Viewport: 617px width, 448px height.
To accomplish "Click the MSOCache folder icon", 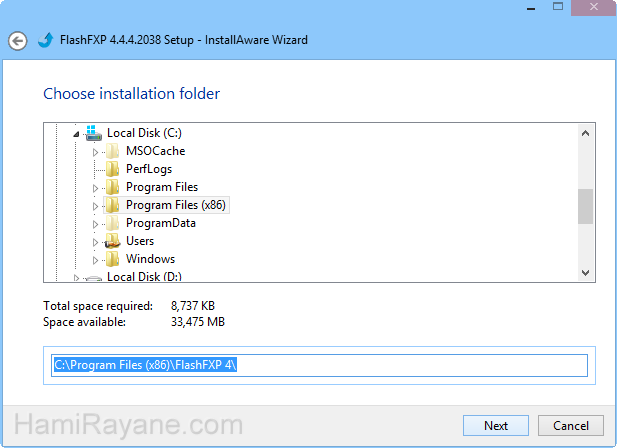I will [x=113, y=151].
